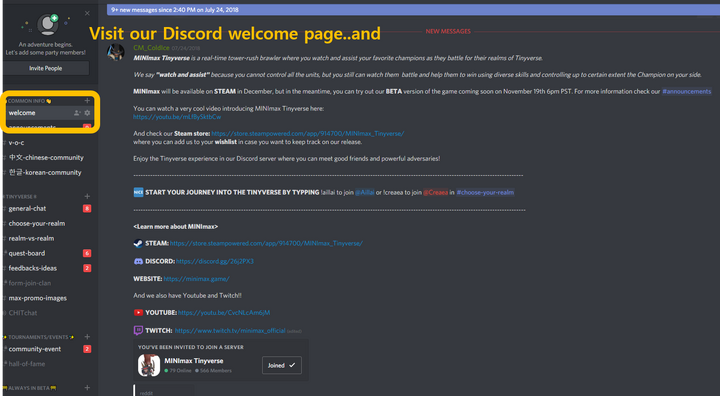Open welcome channel settings gear icon
The width and height of the screenshot is (720, 396).
[x=87, y=113]
